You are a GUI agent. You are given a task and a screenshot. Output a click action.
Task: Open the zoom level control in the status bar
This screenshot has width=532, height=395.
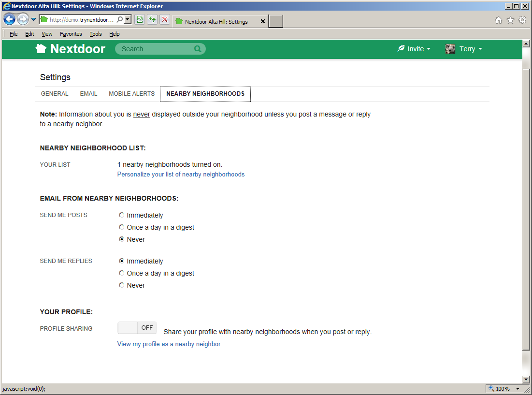503,388
